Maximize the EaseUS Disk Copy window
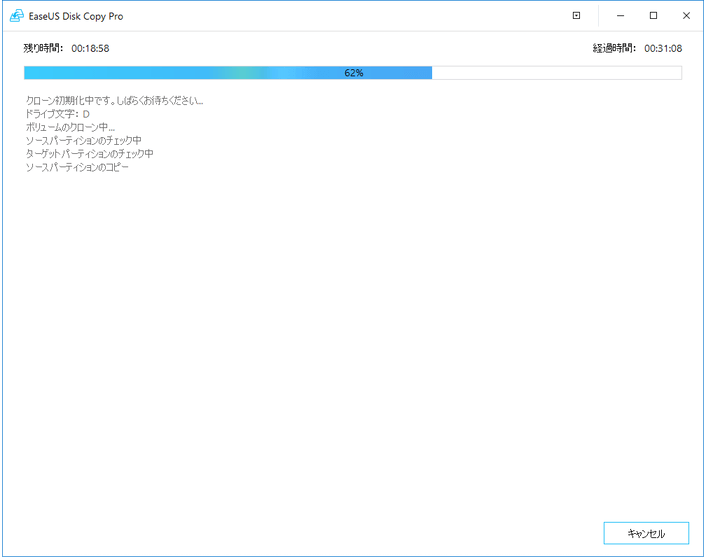Screen dimensions: 706x559 [x=653, y=16]
